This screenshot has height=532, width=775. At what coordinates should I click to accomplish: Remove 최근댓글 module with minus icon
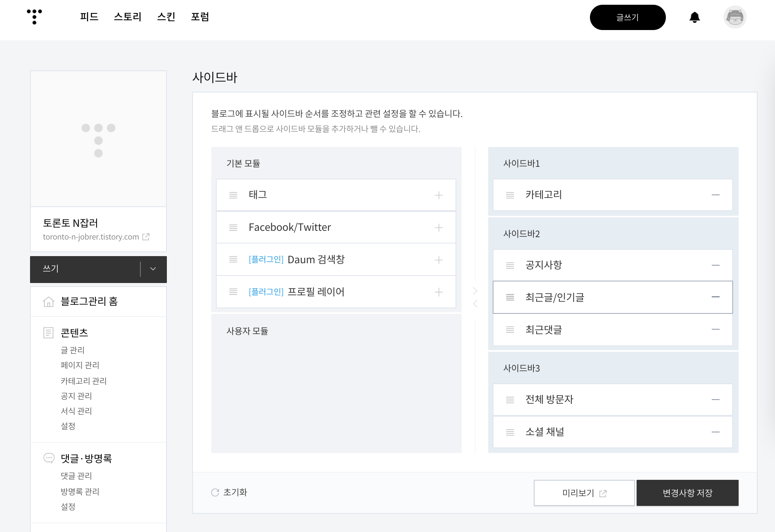(x=715, y=329)
